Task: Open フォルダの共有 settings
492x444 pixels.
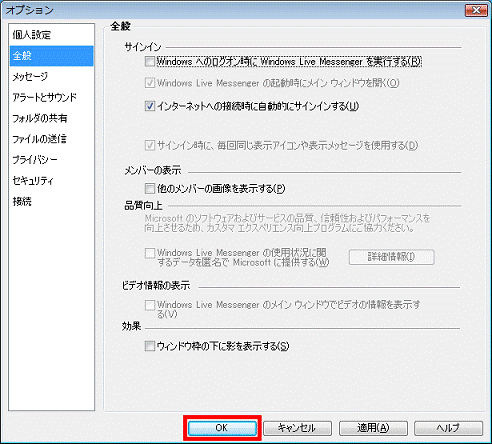Action: coord(51,118)
